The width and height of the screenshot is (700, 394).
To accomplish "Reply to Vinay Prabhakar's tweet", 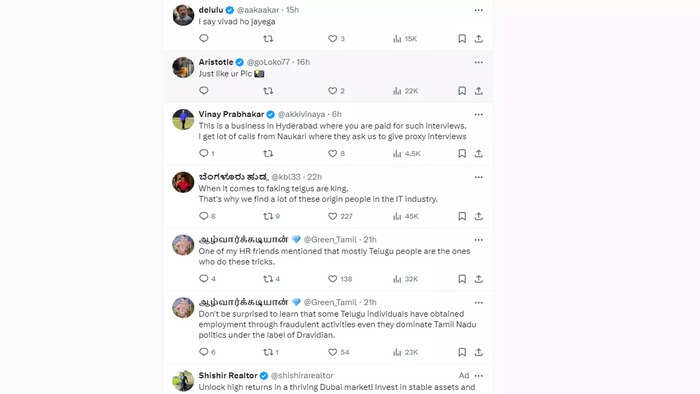I will [204, 153].
